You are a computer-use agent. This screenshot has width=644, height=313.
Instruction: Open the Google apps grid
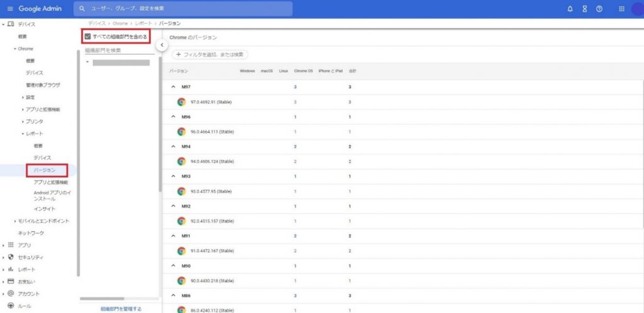pos(621,9)
